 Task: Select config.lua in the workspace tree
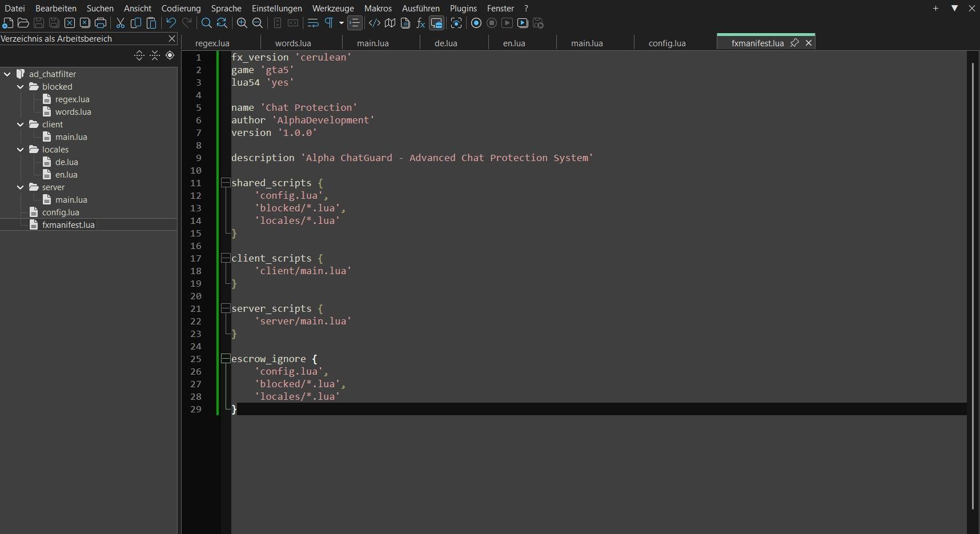click(x=61, y=212)
